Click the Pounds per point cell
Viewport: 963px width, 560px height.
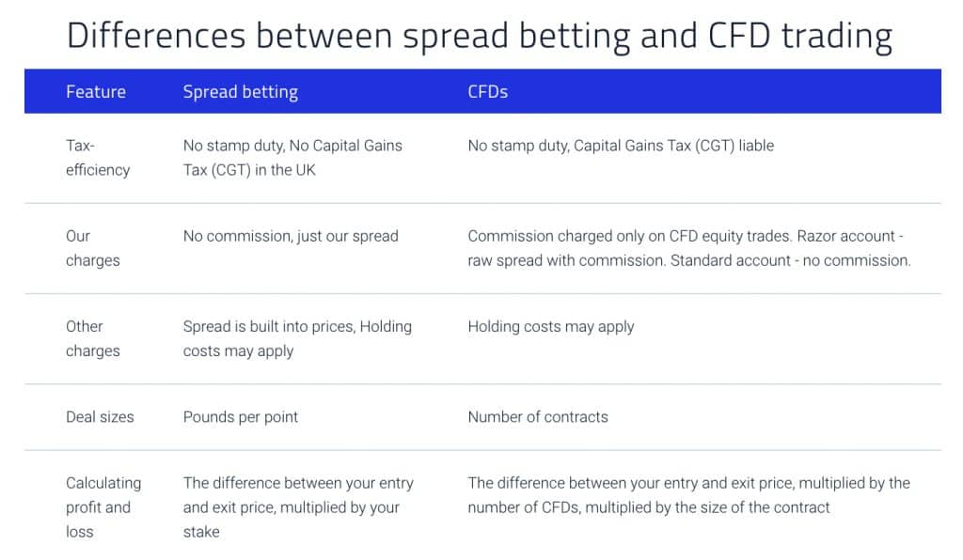[241, 416]
